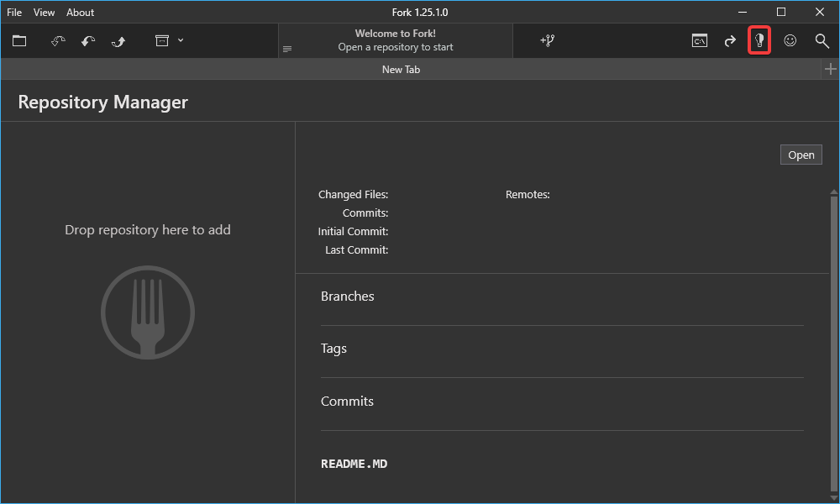This screenshot has width=840, height=504.
Task: Click the share arrow icon
Action: (730, 40)
